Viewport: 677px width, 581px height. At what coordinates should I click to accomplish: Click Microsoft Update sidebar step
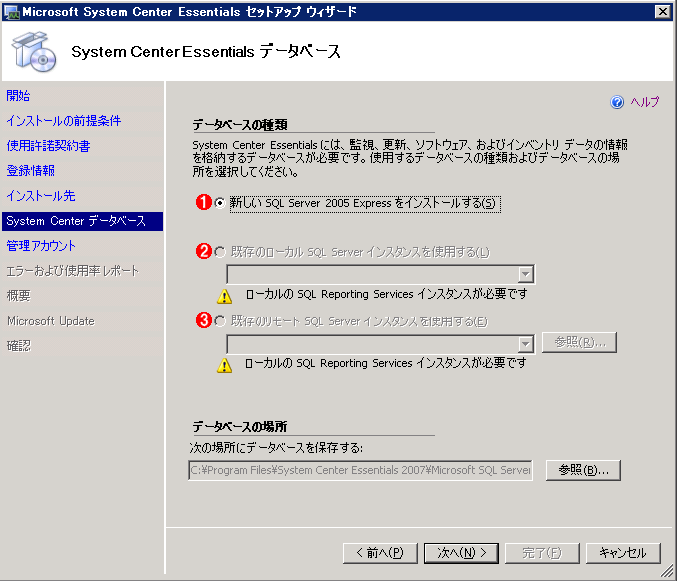[x=51, y=321]
